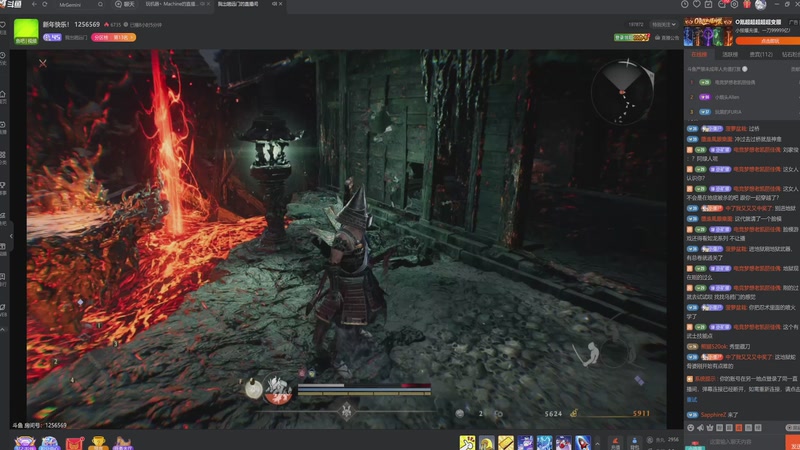This screenshot has height=450, width=800.
Task: Open followed channels heart icon in title bar
Action: point(696,4)
